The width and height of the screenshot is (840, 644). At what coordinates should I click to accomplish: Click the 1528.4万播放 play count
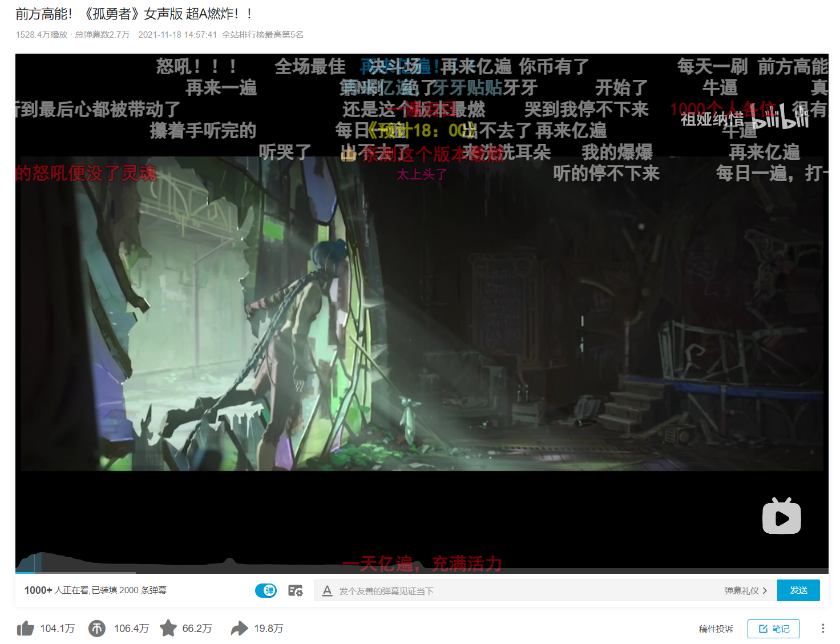[42, 35]
